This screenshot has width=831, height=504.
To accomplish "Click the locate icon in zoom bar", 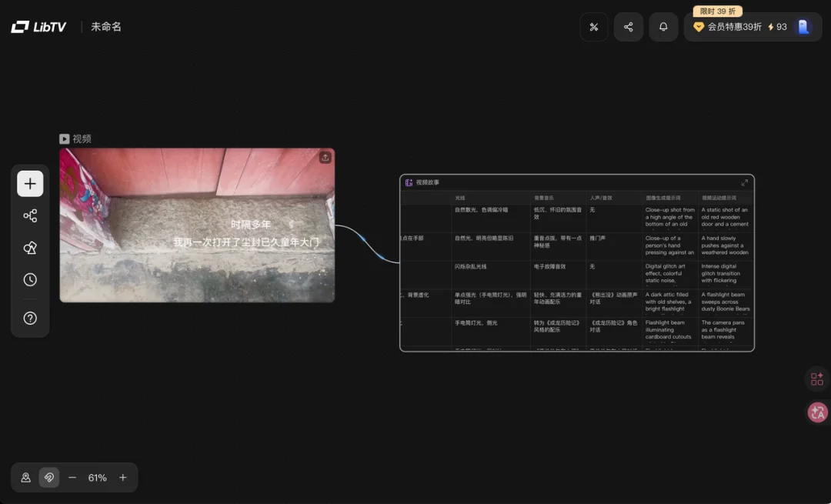I will click(25, 478).
